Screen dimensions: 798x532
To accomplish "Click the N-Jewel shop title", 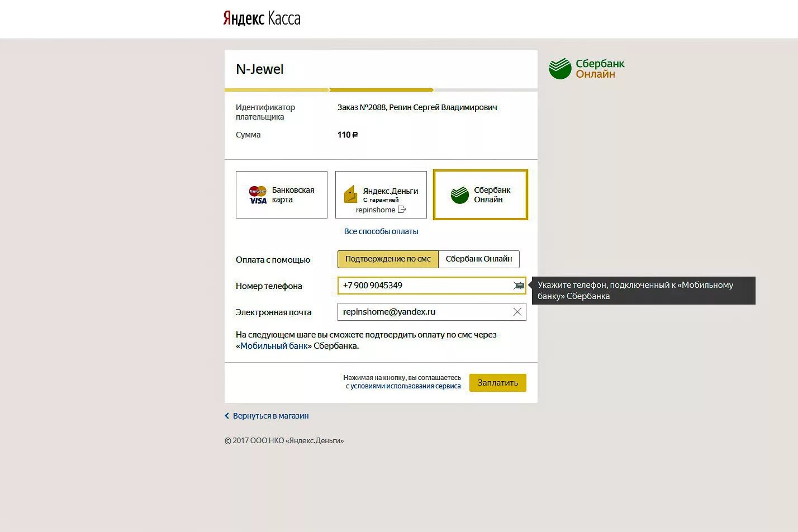I will 260,69.
